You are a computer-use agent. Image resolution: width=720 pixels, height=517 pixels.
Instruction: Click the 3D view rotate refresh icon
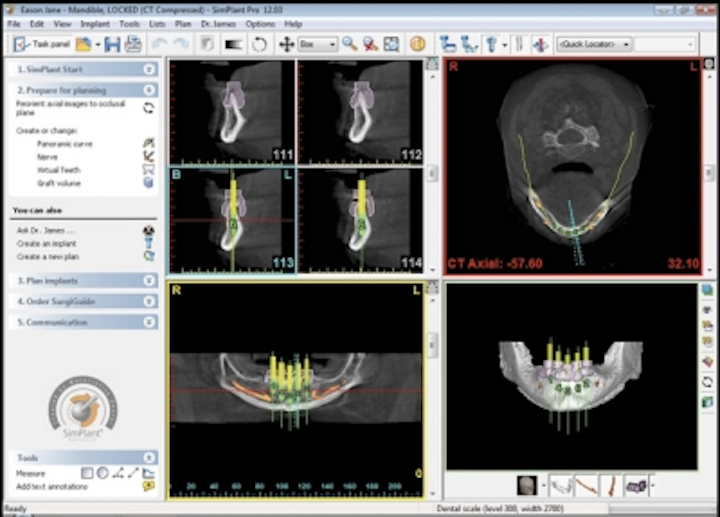point(707,381)
